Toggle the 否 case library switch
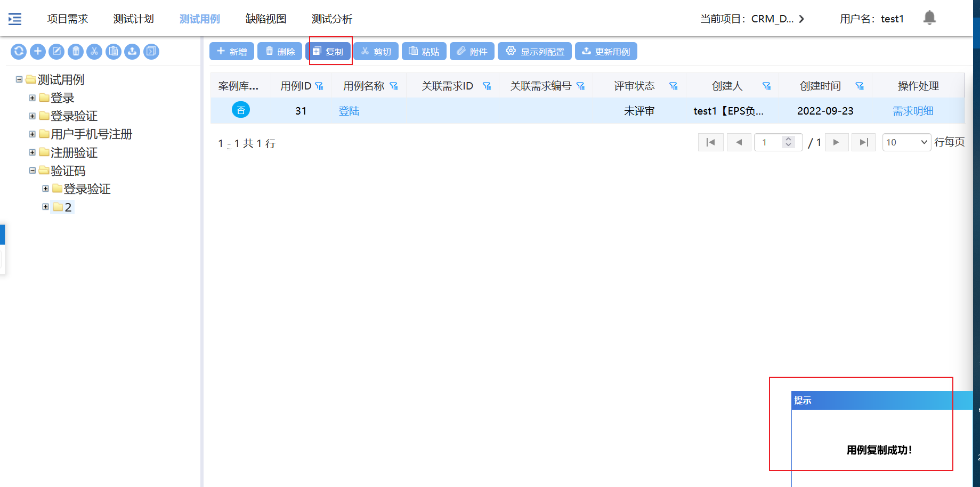980x487 pixels. tap(241, 110)
